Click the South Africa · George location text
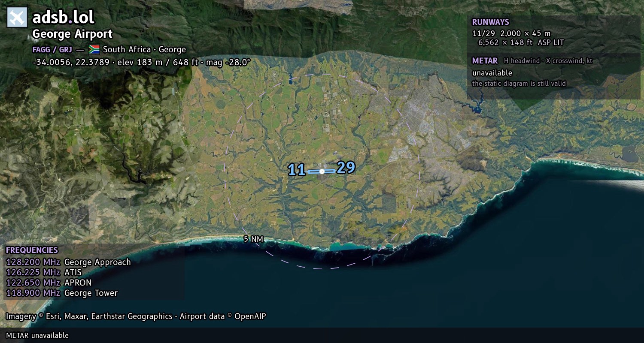The image size is (644, 343). click(x=144, y=49)
